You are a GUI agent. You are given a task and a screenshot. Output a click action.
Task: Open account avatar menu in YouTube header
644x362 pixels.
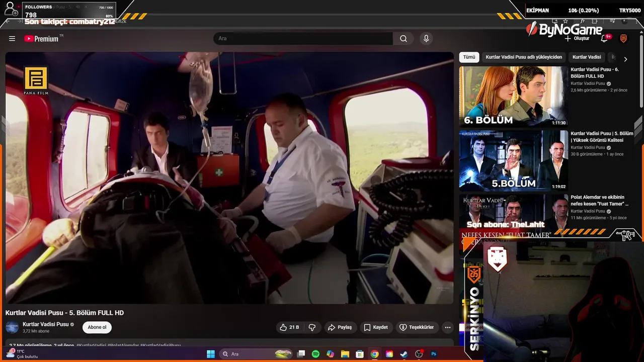(623, 39)
